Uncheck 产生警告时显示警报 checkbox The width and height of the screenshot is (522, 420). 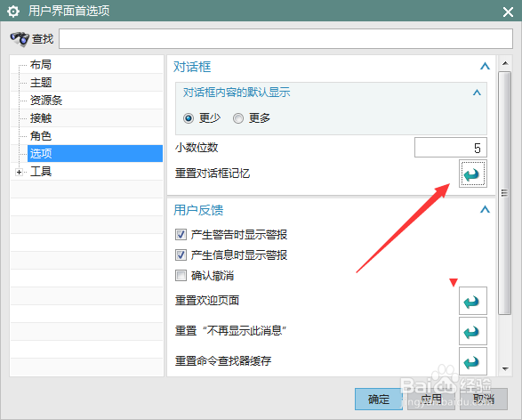(x=181, y=235)
